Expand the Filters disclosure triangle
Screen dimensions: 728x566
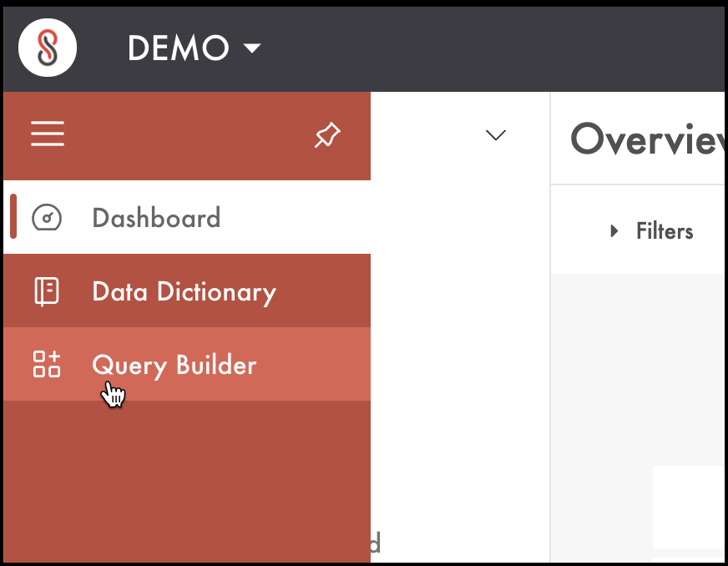614,230
